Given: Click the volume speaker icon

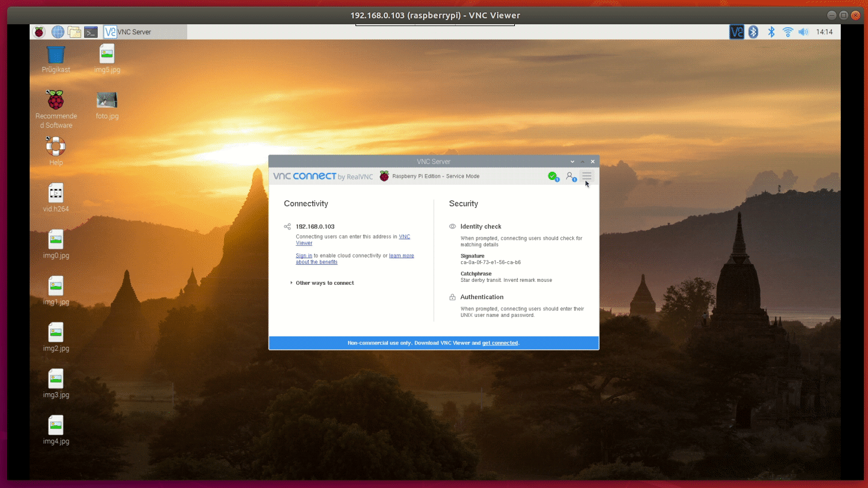Looking at the screenshot, I should click(x=803, y=32).
